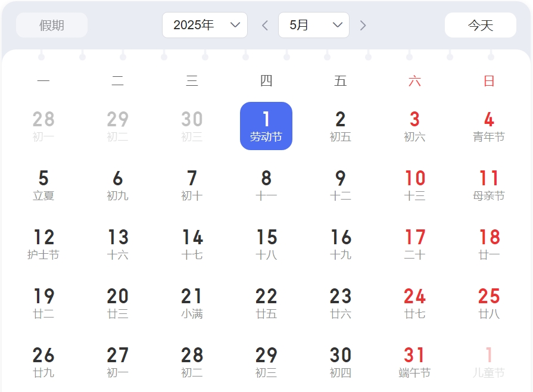Viewport: 533px width, 392px height.
Task: Choose May 15 on the calendar
Action: (266, 244)
